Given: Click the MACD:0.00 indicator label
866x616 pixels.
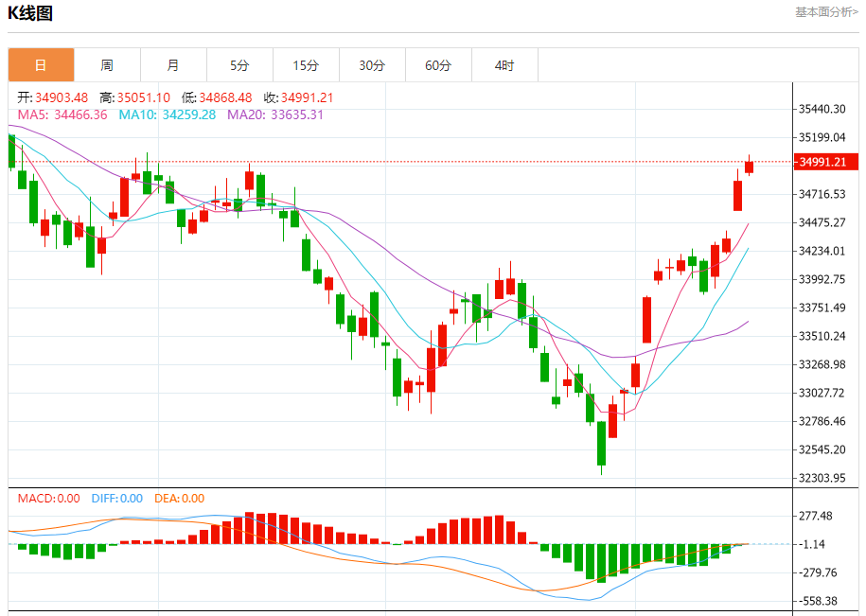Looking at the screenshot, I should (x=48, y=499).
